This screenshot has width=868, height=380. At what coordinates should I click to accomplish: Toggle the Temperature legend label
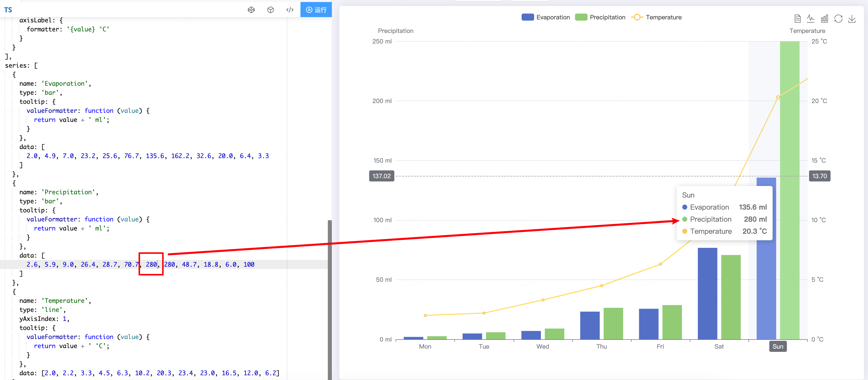click(663, 17)
